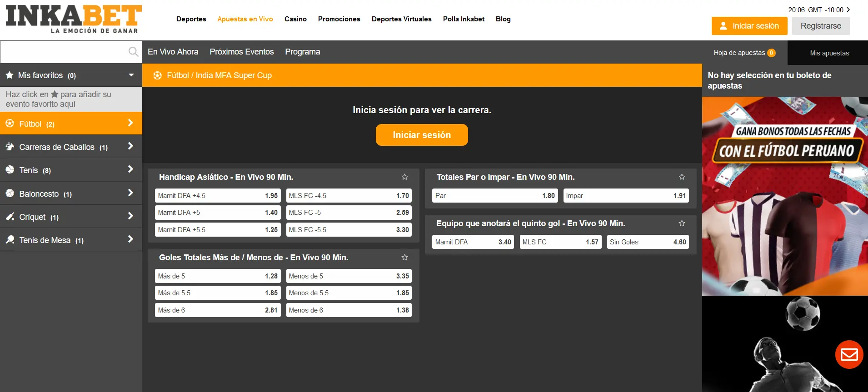Screen dimensions: 868x392
Task: Click the INKABET logo
Action: (x=74, y=19)
